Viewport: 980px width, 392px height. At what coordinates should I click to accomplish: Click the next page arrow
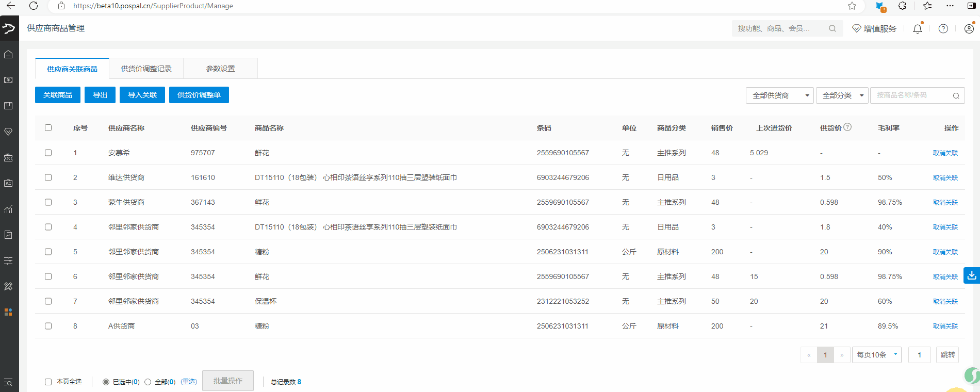click(x=842, y=355)
